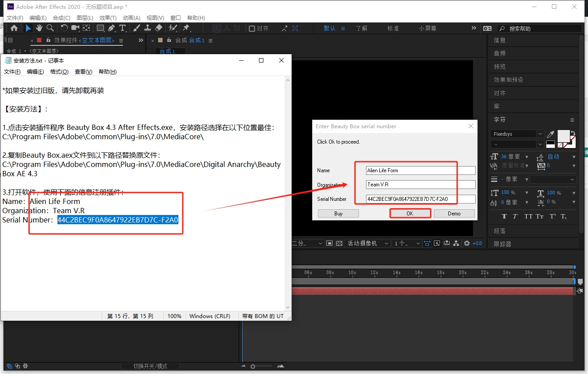
Task: Open the resolution 二分 dropdown
Action: [x=307, y=243]
